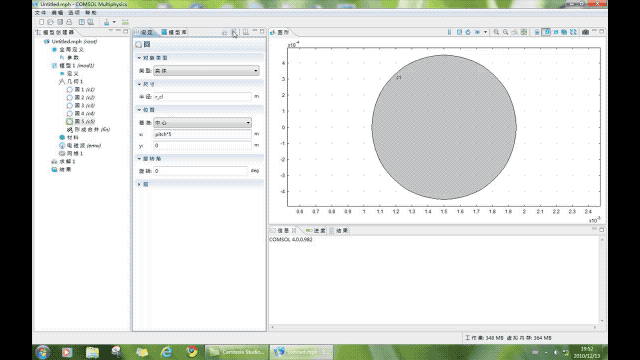This screenshot has height=360, width=640.
Task: Click the radius input field containing r_cl
Action: [x=202, y=97]
